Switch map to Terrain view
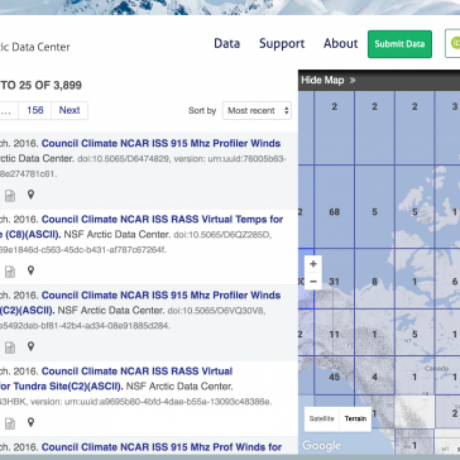This screenshot has height=460, width=460. pos(355,419)
